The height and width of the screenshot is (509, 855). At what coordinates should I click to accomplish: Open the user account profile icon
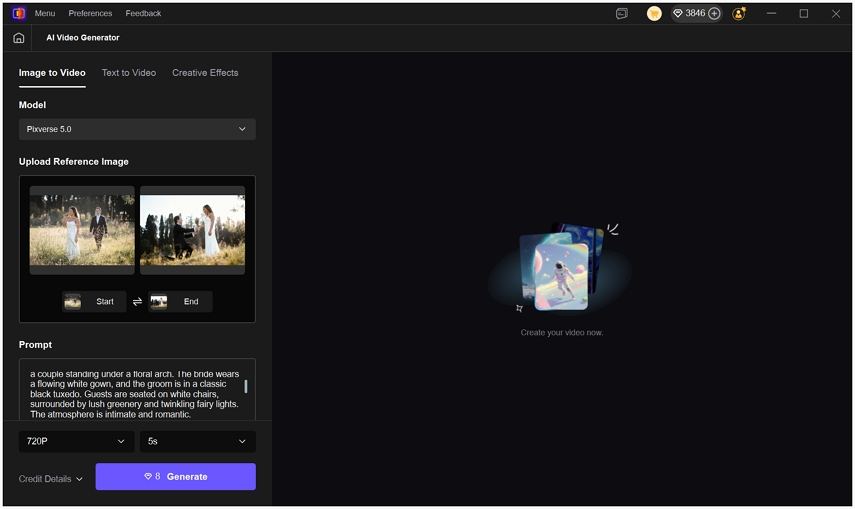tap(739, 14)
